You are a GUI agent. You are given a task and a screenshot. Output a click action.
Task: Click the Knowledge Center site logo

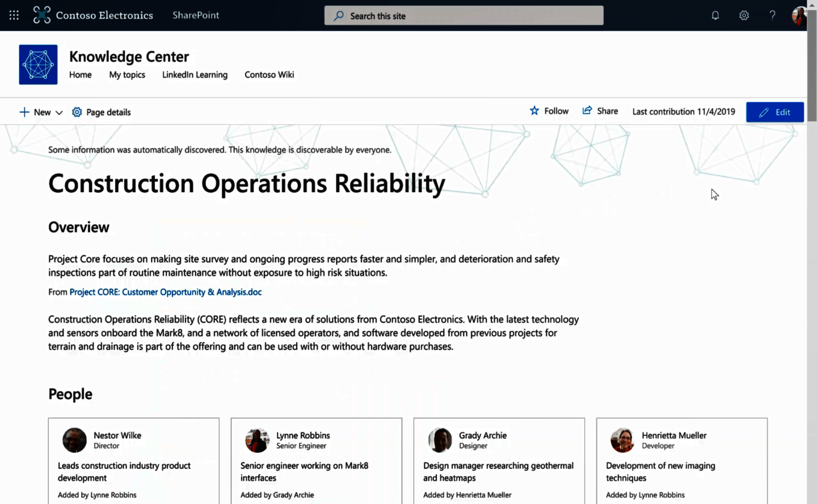point(38,65)
